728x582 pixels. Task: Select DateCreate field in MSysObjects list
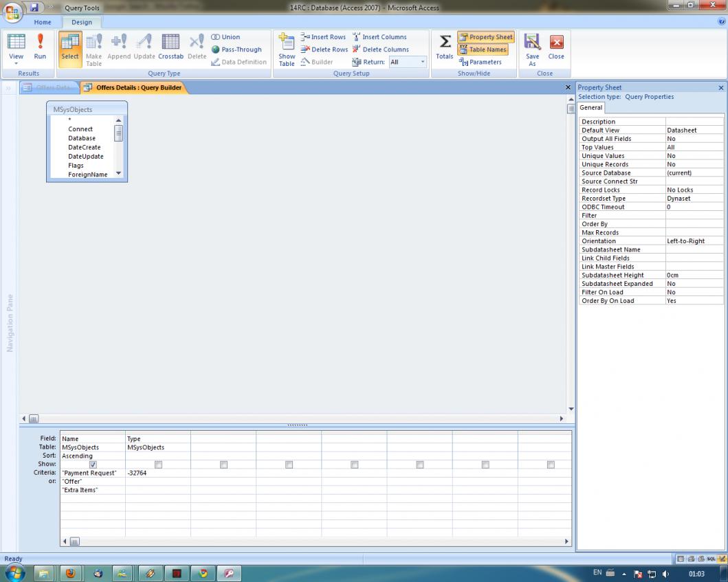85,147
